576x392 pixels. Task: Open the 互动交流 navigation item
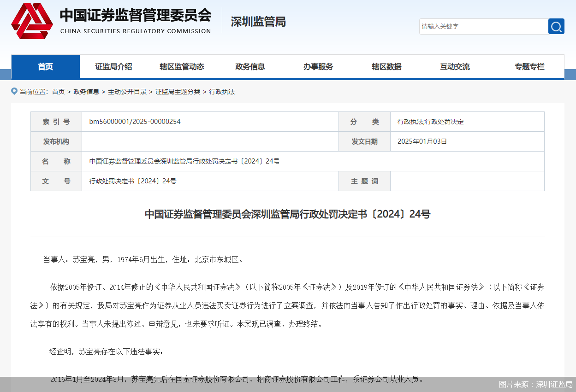(x=455, y=67)
